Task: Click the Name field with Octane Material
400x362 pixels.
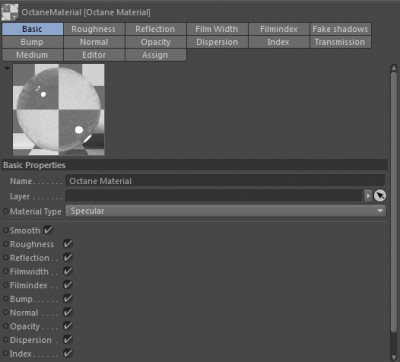Action: pyautogui.click(x=225, y=181)
